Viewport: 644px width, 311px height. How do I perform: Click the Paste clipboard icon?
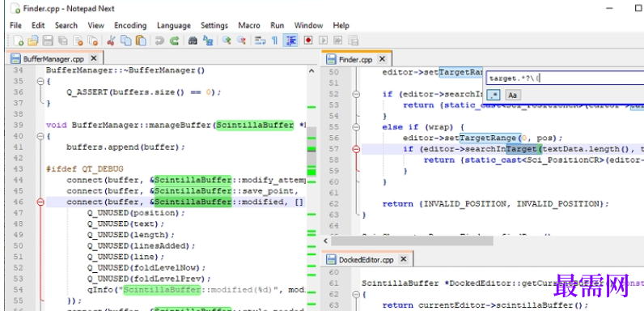[141, 40]
